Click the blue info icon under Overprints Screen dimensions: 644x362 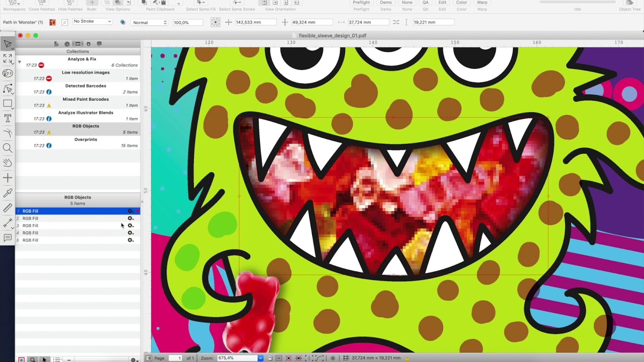pos(49,146)
